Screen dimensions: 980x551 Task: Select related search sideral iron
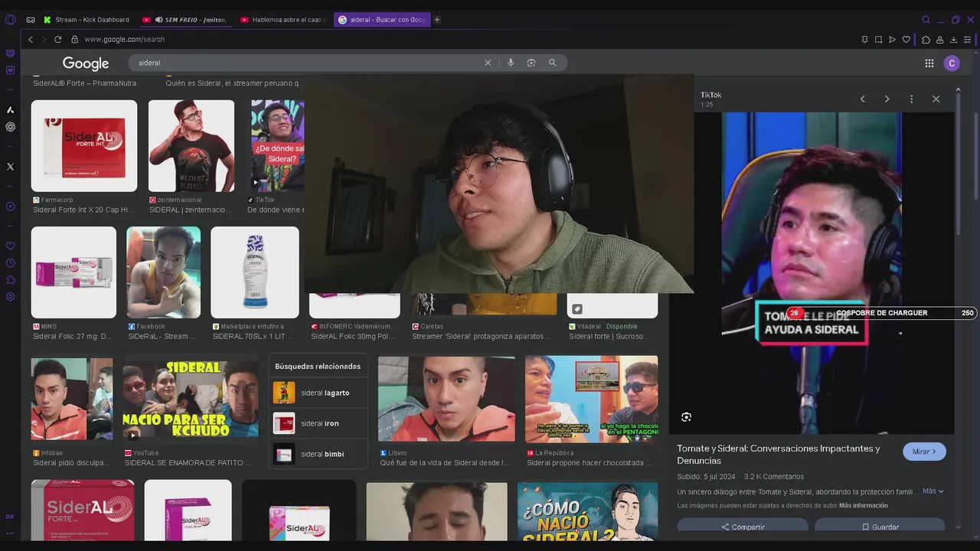coord(318,423)
